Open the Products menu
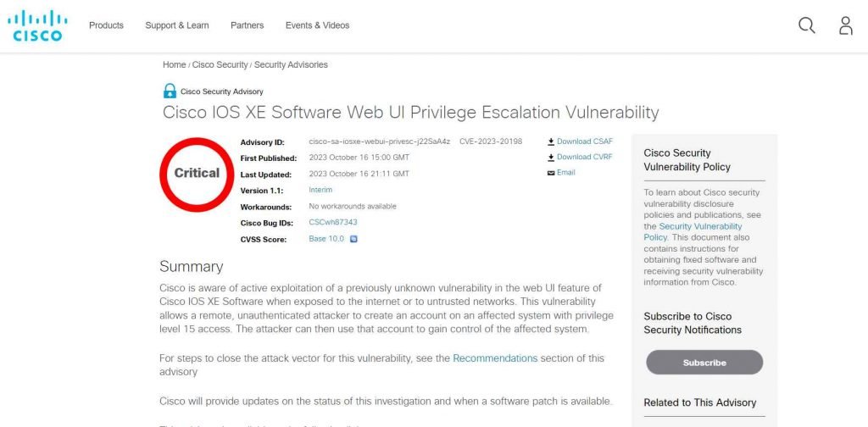The height and width of the screenshot is (427, 868). (x=106, y=25)
